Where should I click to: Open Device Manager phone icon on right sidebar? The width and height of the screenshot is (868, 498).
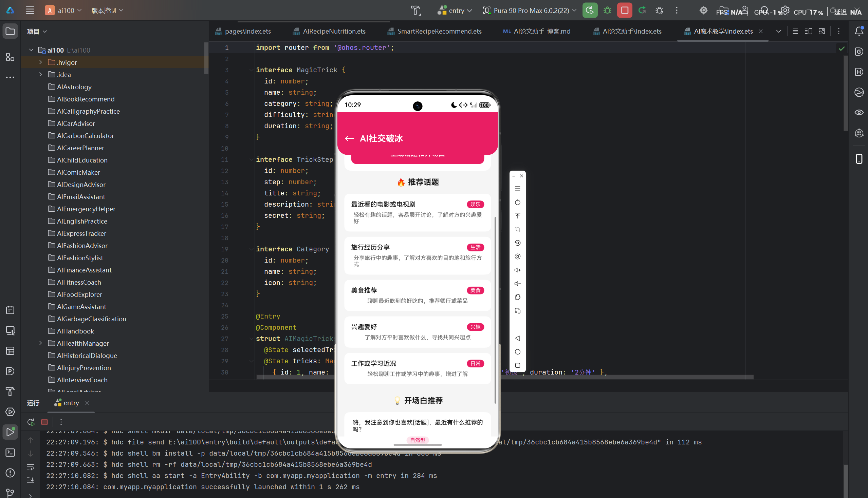point(859,159)
